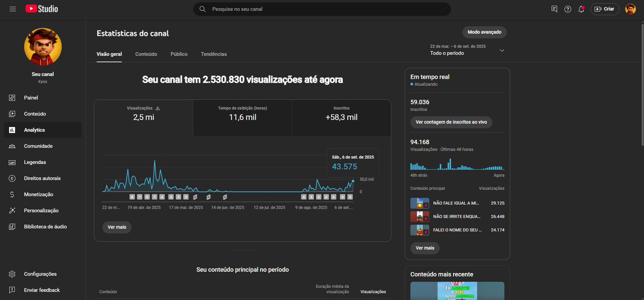
Task: Click the YouTube Studio logo
Action: pyautogui.click(x=42, y=9)
